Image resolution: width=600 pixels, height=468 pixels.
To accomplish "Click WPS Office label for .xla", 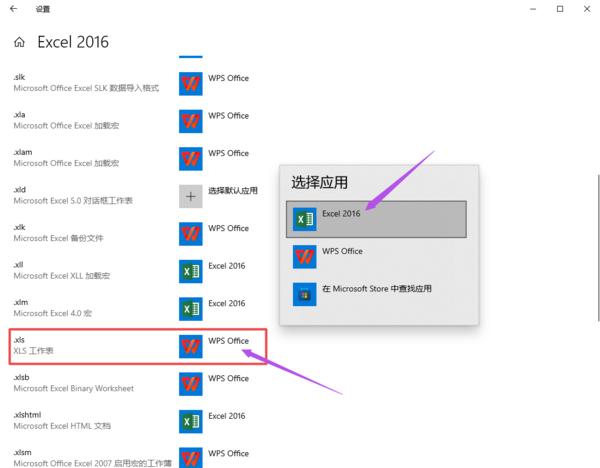I will coord(228,116).
